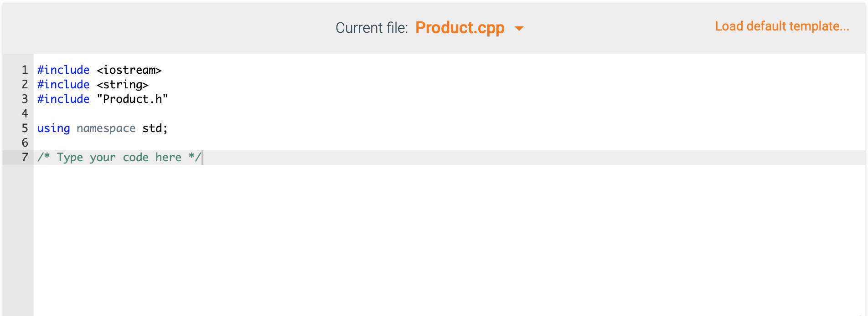This screenshot has width=868, height=316.
Task: Click the empty line 4 in the editor
Action: click(137, 113)
